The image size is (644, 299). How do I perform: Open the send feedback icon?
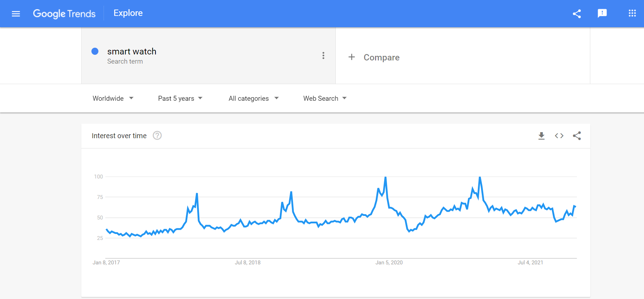602,13
